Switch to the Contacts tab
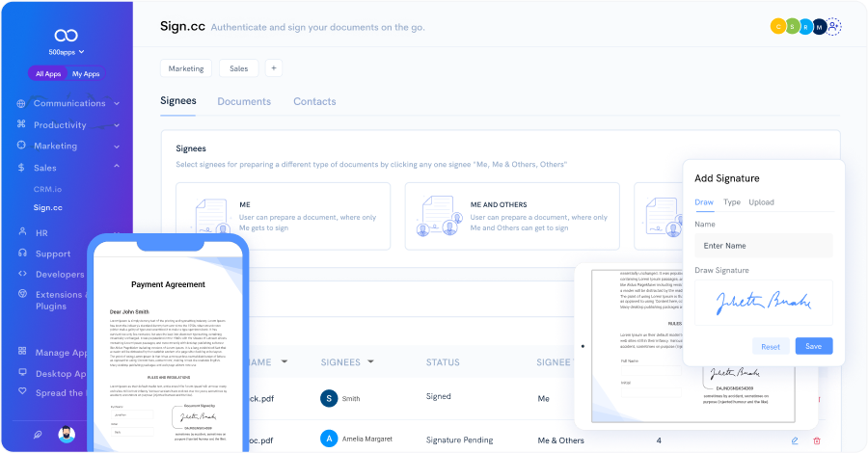 tap(314, 101)
